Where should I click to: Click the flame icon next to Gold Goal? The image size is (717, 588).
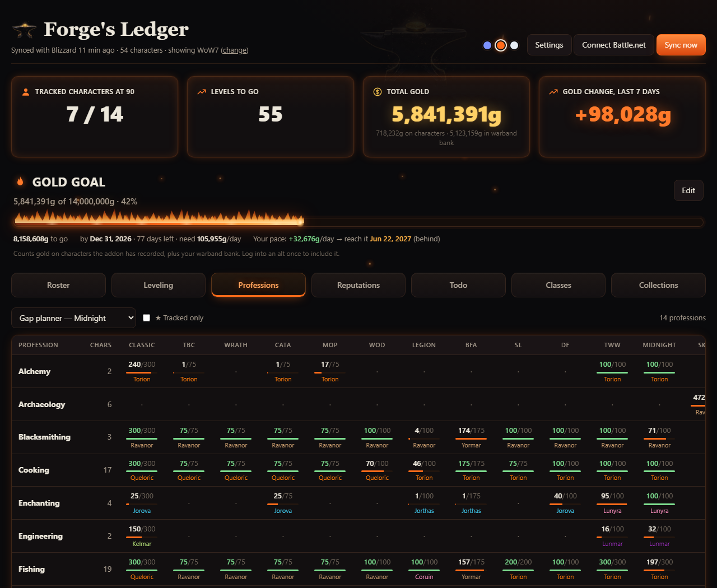point(20,181)
